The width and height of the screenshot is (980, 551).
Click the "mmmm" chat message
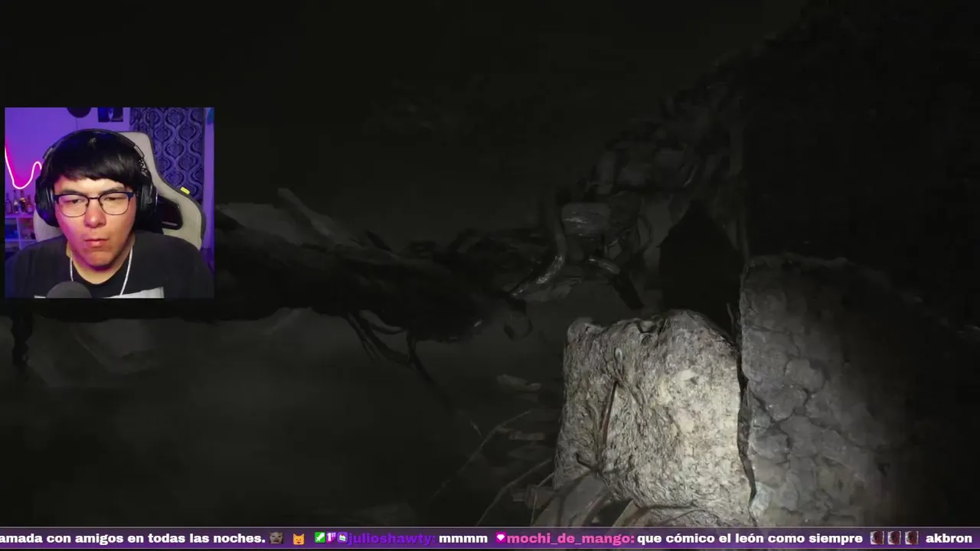click(x=463, y=539)
